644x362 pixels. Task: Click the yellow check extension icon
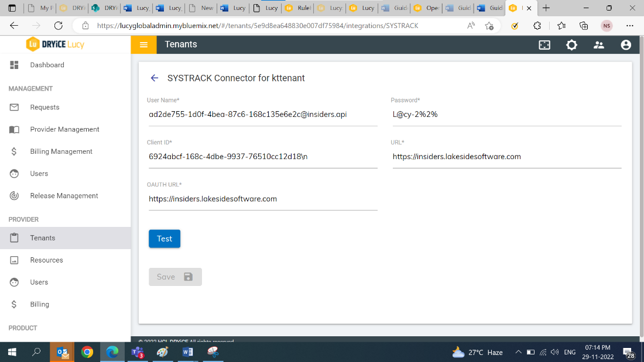(514, 26)
